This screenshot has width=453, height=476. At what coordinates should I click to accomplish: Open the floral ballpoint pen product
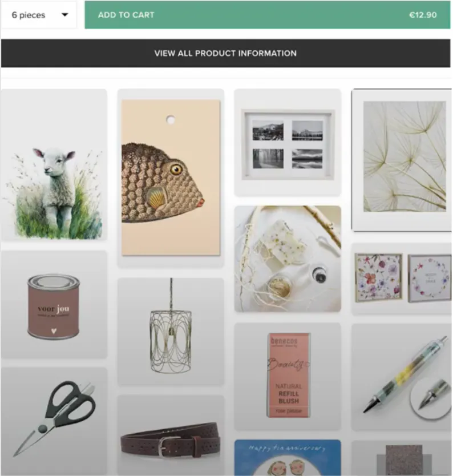click(402, 377)
